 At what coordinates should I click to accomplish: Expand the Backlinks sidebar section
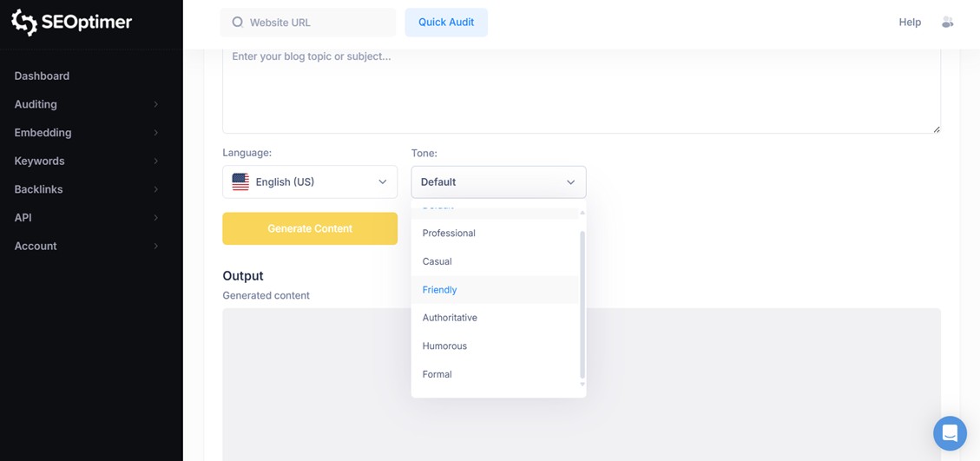155,189
